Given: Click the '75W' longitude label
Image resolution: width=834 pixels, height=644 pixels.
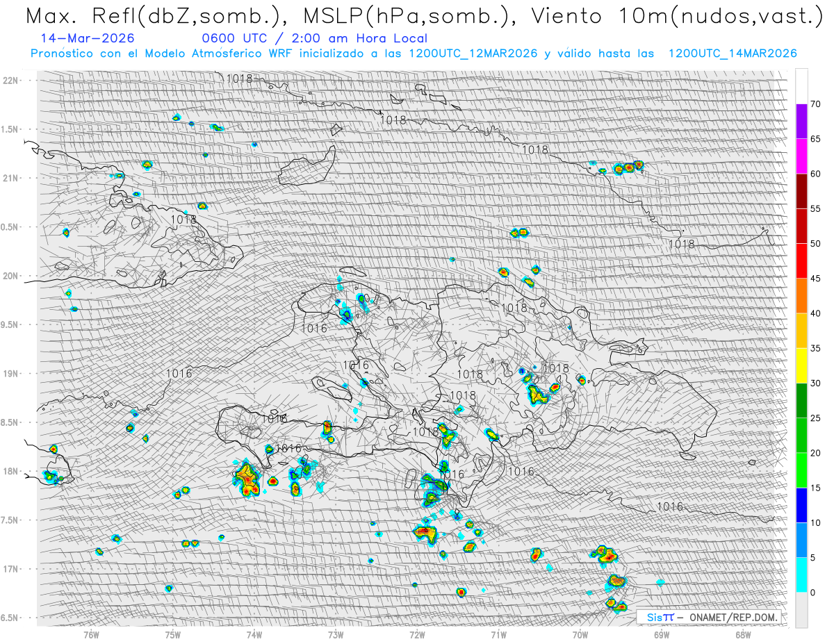Looking at the screenshot, I should click(172, 635).
